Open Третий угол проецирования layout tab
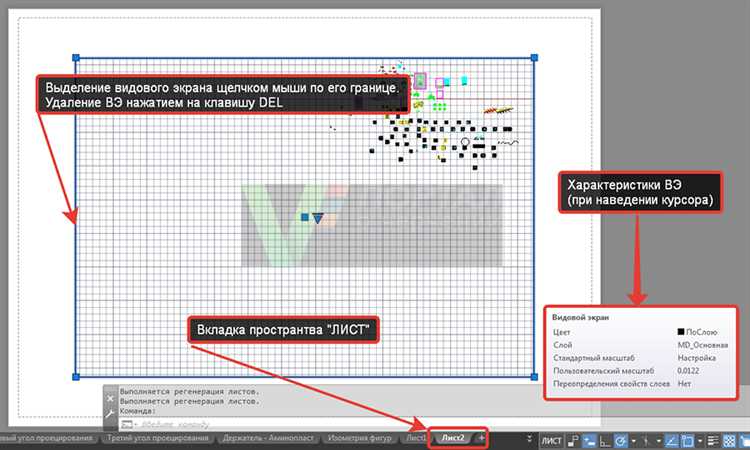The height and width of the screenshot is (450, 750). (x=157, y=438)
